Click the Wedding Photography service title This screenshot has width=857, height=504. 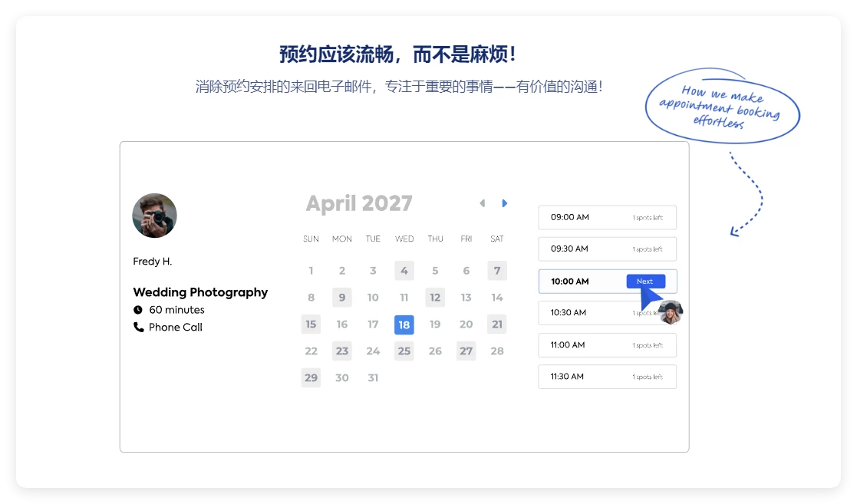tap(201, 292)
